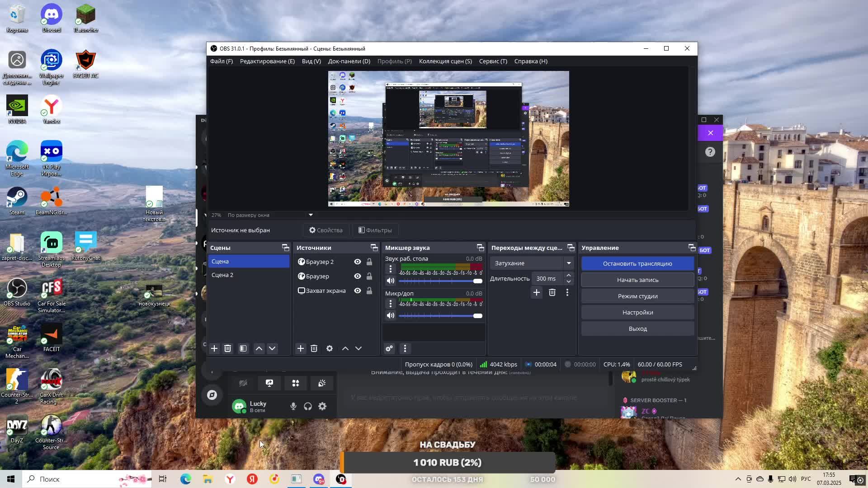
Task: Mute the Микр/доп speaker icon
Action: (x=391, y=315)
